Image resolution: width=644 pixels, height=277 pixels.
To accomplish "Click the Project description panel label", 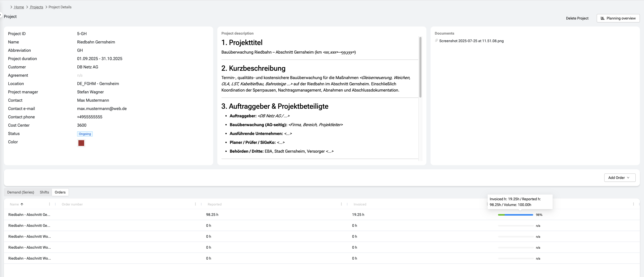I will [237, 33].
